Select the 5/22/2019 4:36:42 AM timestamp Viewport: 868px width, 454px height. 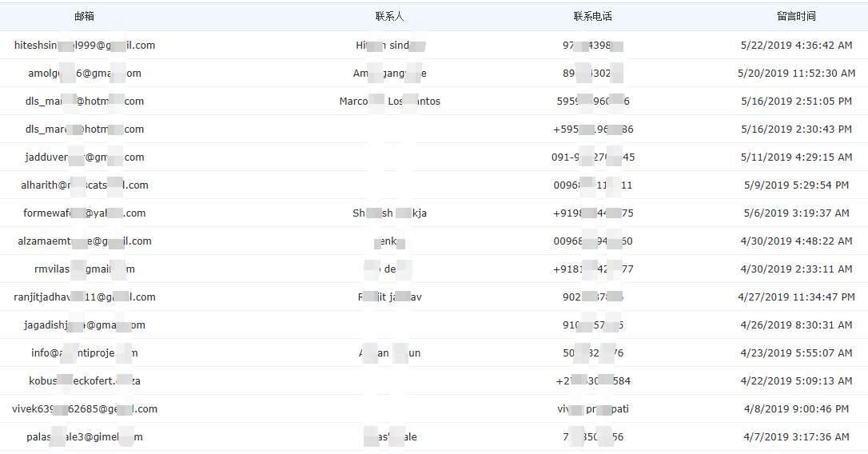coord(796,46)
